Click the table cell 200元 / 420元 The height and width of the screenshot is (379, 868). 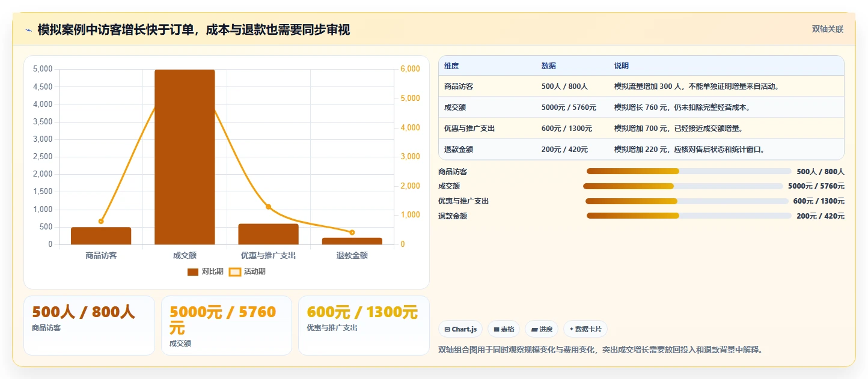564,150
